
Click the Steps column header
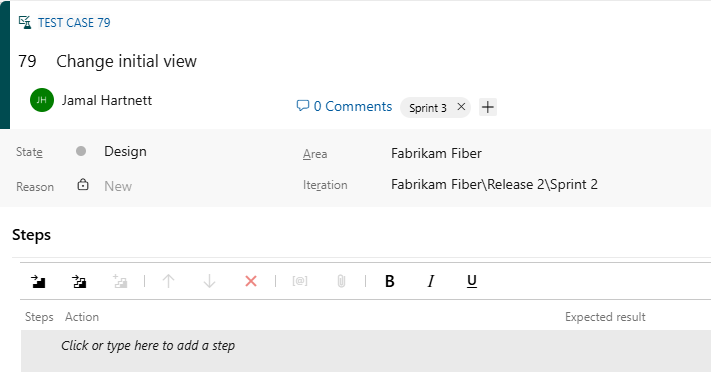[39, 317]
